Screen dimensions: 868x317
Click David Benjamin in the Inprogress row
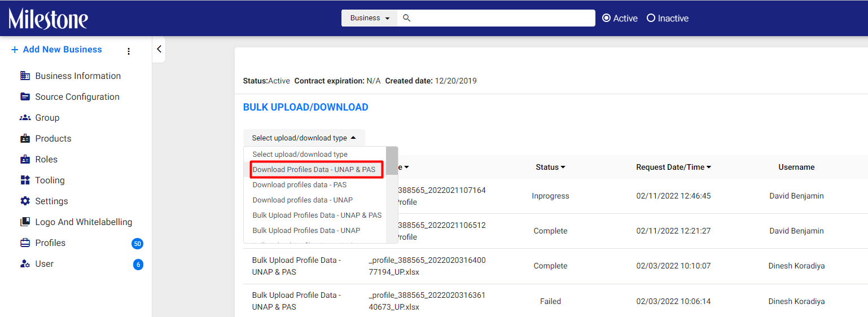796,196
